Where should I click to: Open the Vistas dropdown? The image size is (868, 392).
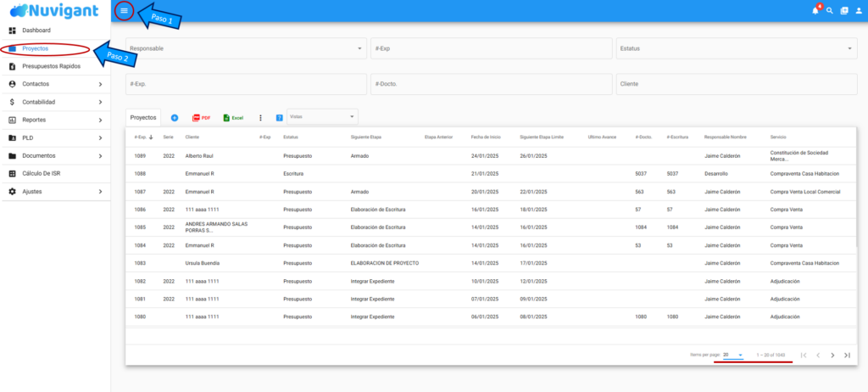tap(322, 116)
